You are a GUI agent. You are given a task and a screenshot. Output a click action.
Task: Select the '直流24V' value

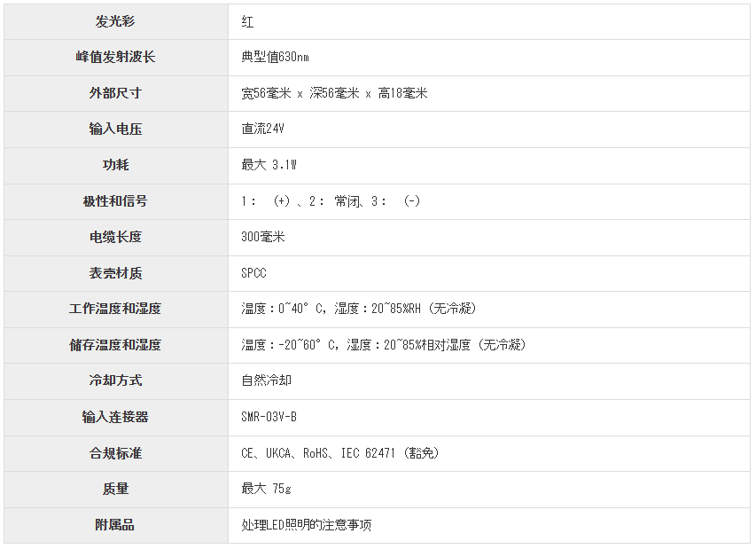coord(262,129)
